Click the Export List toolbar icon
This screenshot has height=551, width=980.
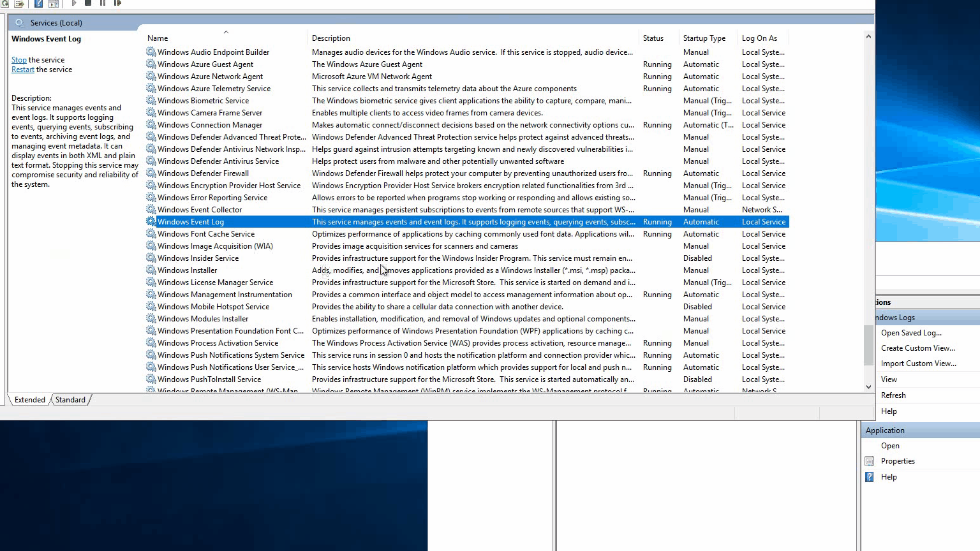tap(19, 3)
